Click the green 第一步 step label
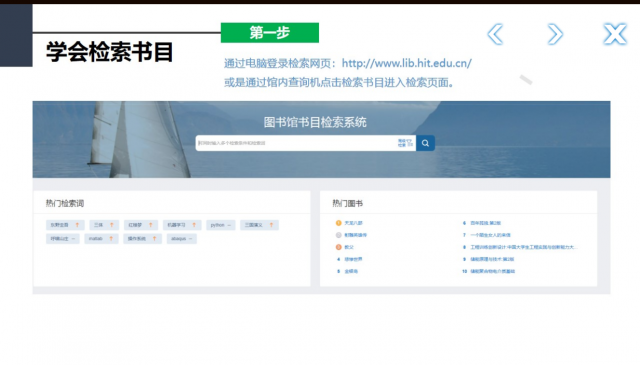Viewport: 640px width, 365px height. [x=270, y=33]
